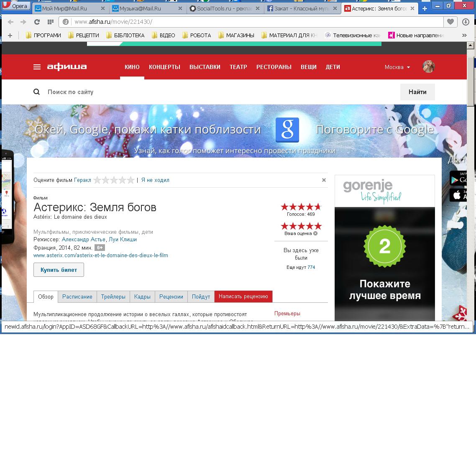This screenshot has width=476, height=460.
Task: Open the КОНЦЕРТЫ section
Action: [164, 67]
